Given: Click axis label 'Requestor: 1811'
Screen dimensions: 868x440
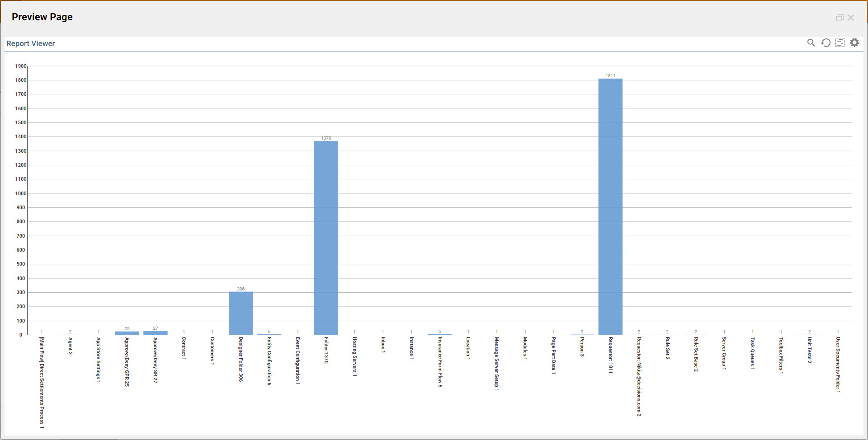Looking at the screenshot, I should (611, 355).
